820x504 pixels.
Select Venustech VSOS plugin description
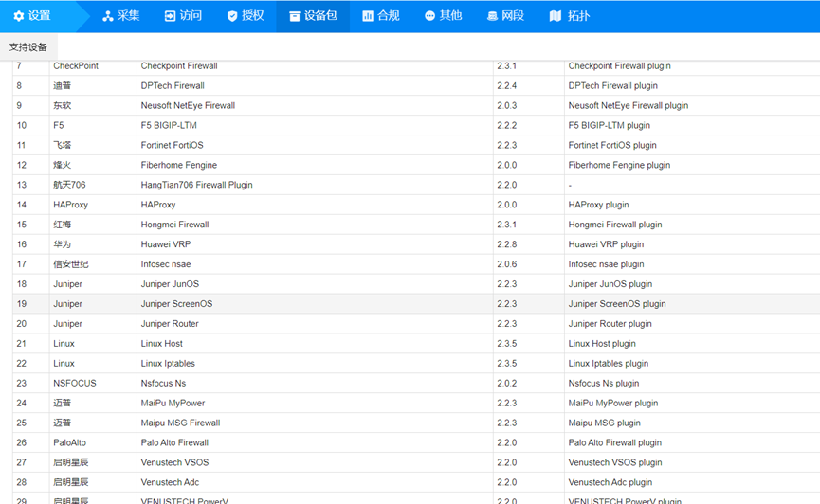click(x=615, y=463)
